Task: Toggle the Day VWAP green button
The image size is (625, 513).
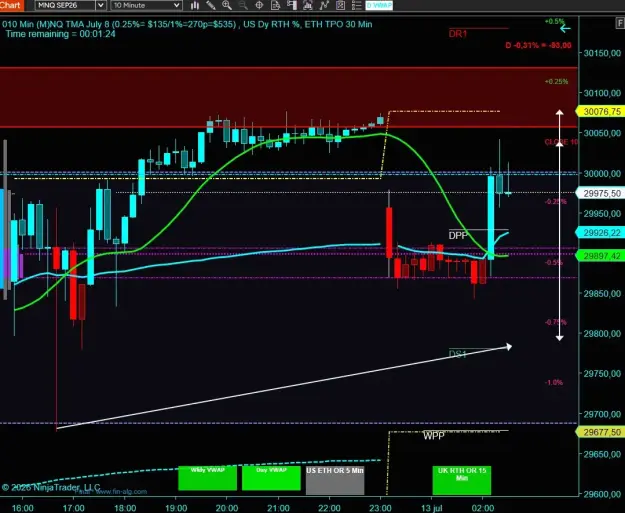Action: [x=271, y=478]
